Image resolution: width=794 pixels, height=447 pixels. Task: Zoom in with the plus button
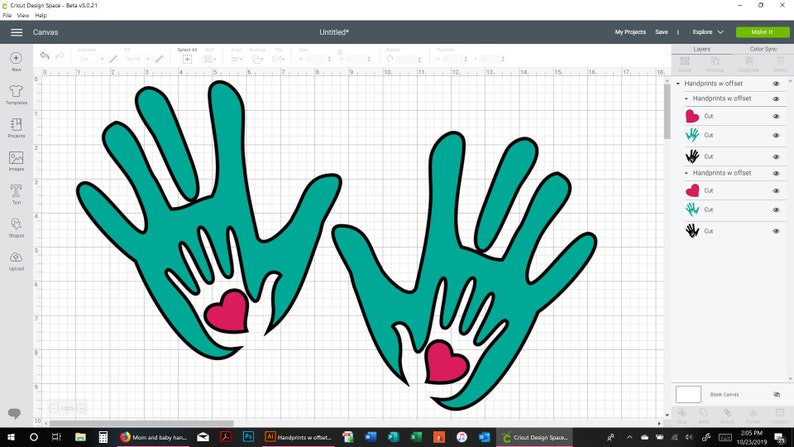coord(82,408)
